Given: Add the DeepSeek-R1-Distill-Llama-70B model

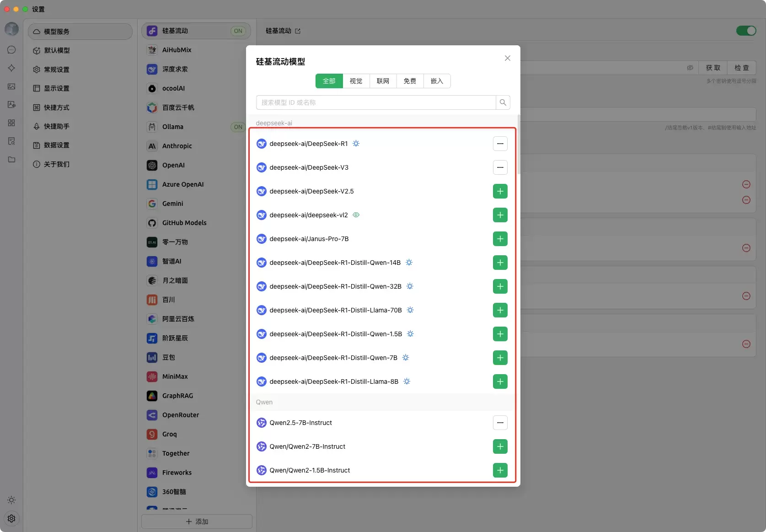Looking at the screenshot, I should pos(500,310).
